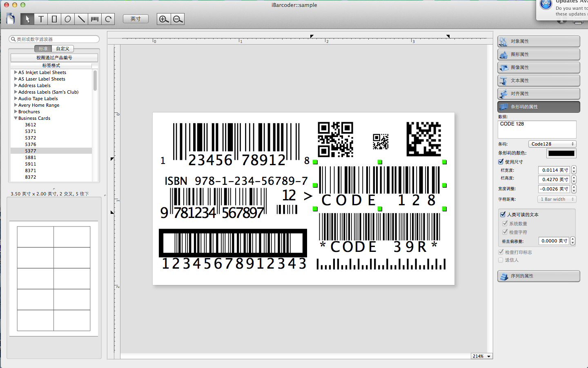Click the 条形码的属性 barcode icon

click(503, 107)
